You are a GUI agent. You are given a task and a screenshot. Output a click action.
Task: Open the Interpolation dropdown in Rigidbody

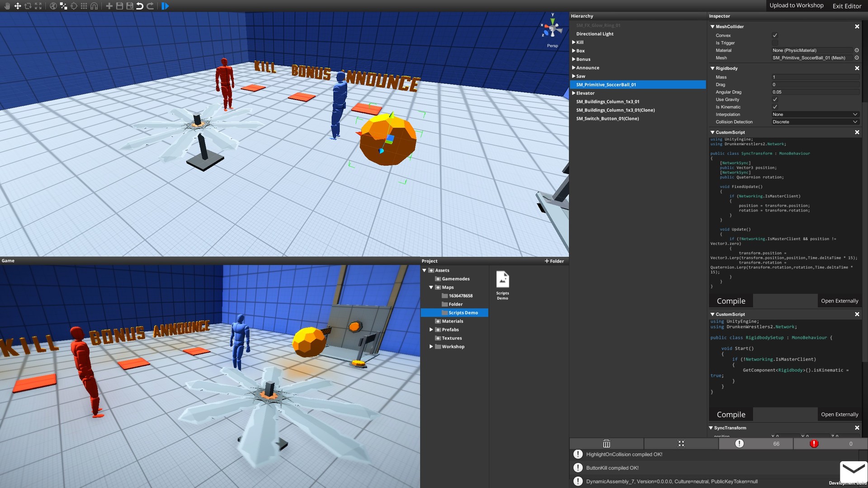[x=814, y=114]
